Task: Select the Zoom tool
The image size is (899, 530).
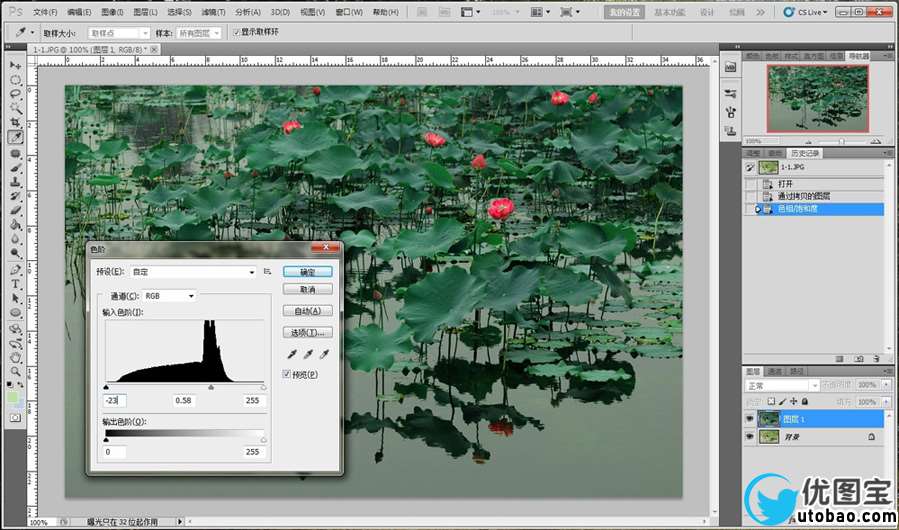Action: [x=15, y=372]
